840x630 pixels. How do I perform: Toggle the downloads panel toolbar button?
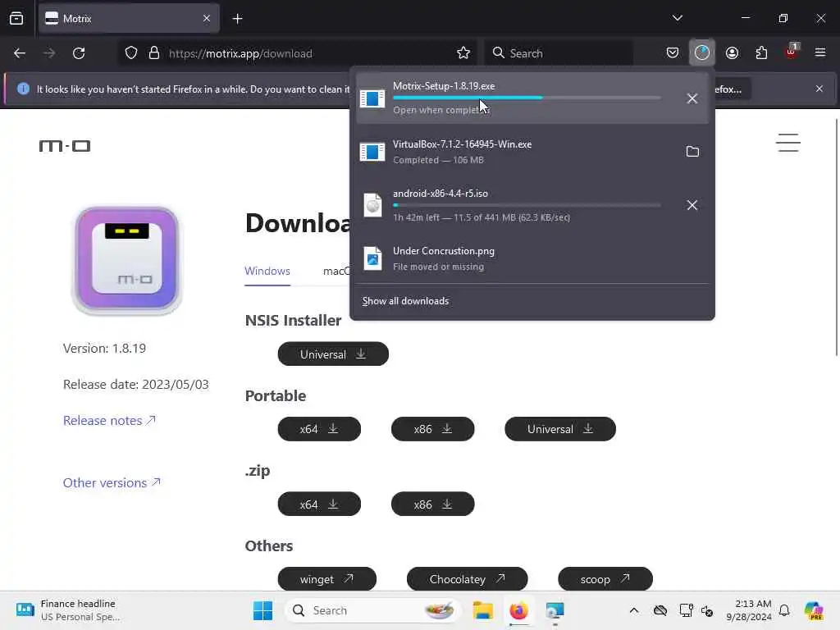(x=702, y=52)
